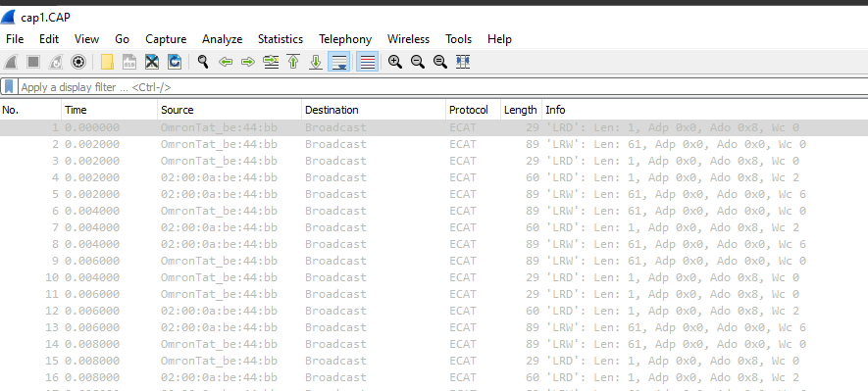The image size is (868, 391).
Task: Open display filter bookmark icon
Action: click(9, 87)
